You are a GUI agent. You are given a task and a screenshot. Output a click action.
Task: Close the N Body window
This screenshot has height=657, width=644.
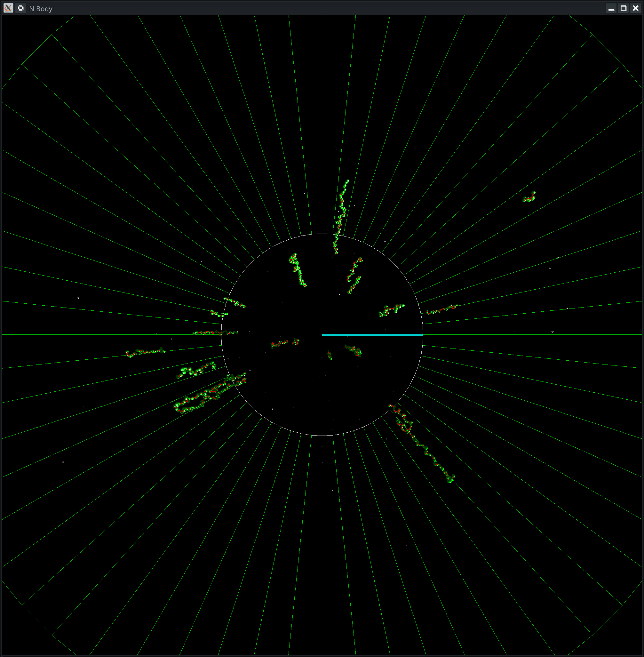click(636, 8)
